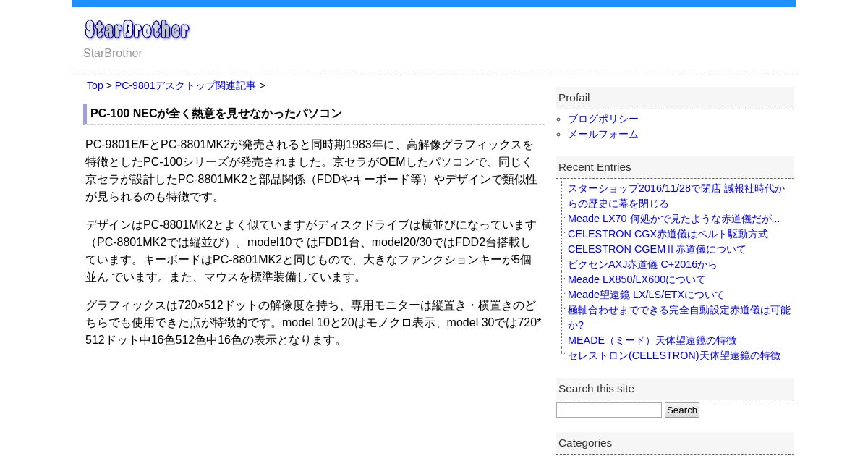Open the メールフォーム link
This screenshot has width=868, height=456.
tap(603, 134)
